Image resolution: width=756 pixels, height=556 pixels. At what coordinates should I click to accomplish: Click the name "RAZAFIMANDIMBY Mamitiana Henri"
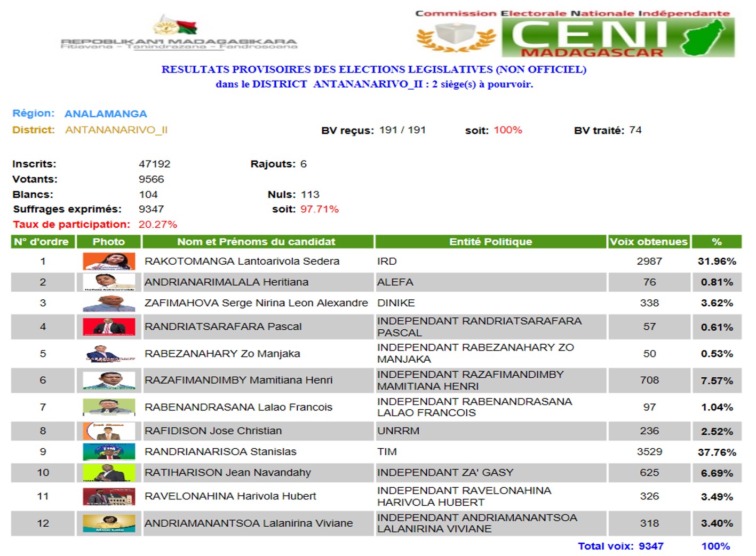click(238, 380)
